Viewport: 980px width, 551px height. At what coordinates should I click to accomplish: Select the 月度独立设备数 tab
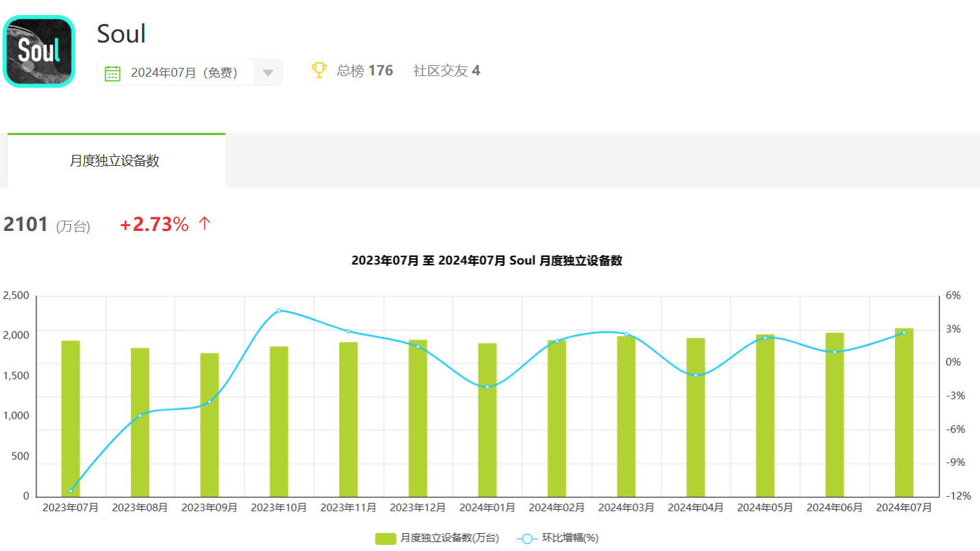(116, 160)
